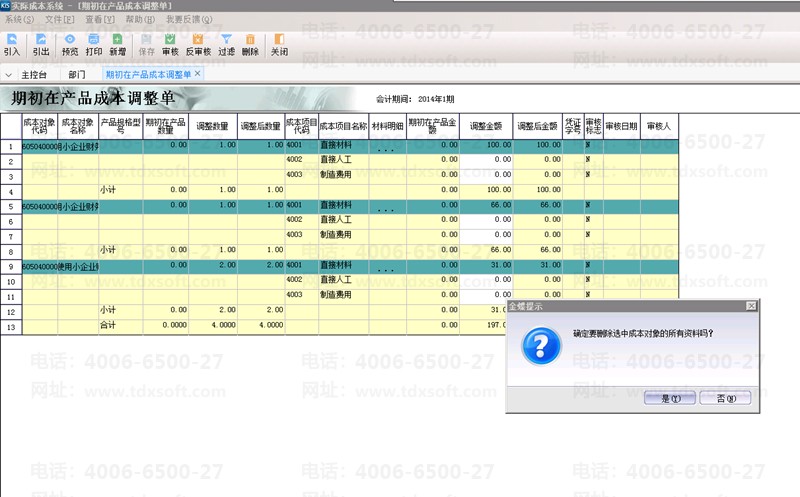The image size is (800, 497).
Task: Click the 引入 import toolbar icon
Action: 11,45
